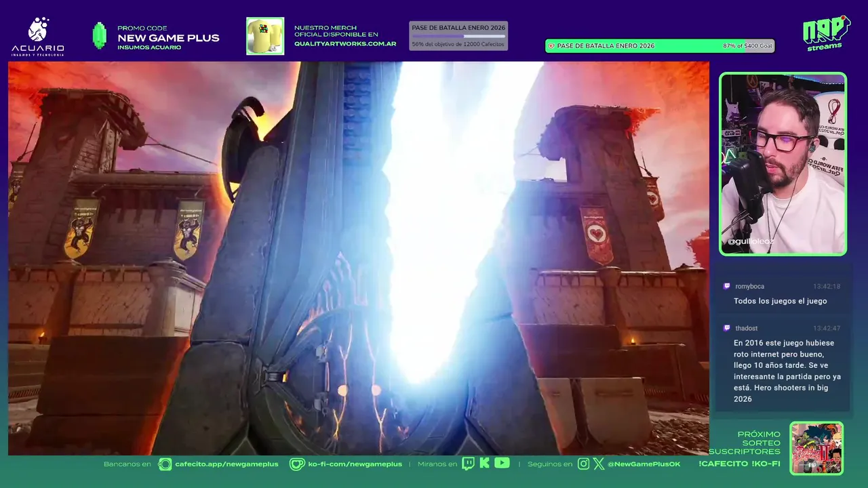Click the Cafecitos 56% progress bar
Image resolution: width=868 pixels, height=488 pixels.
point(458,36)
